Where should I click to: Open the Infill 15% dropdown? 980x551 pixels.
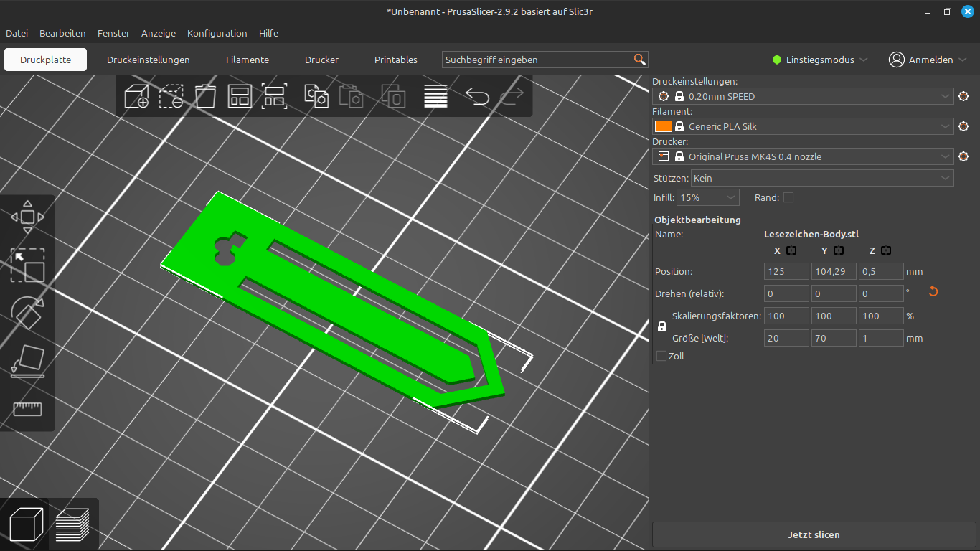coord(708,197)
